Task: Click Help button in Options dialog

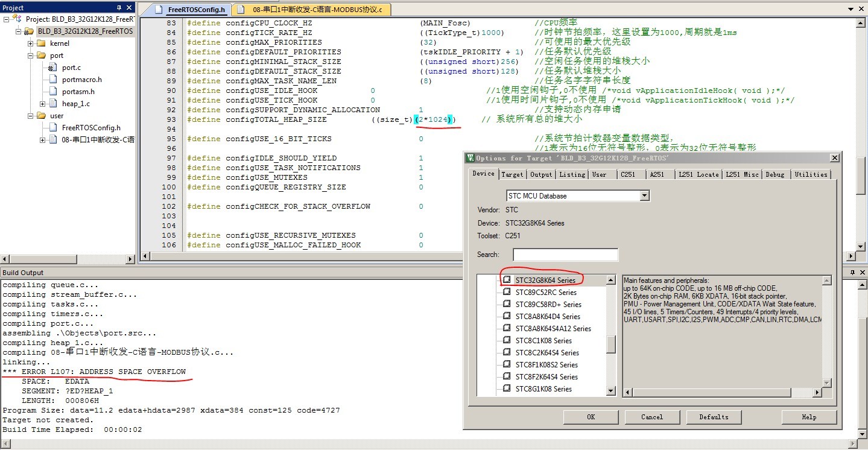Action: point(809,417)
